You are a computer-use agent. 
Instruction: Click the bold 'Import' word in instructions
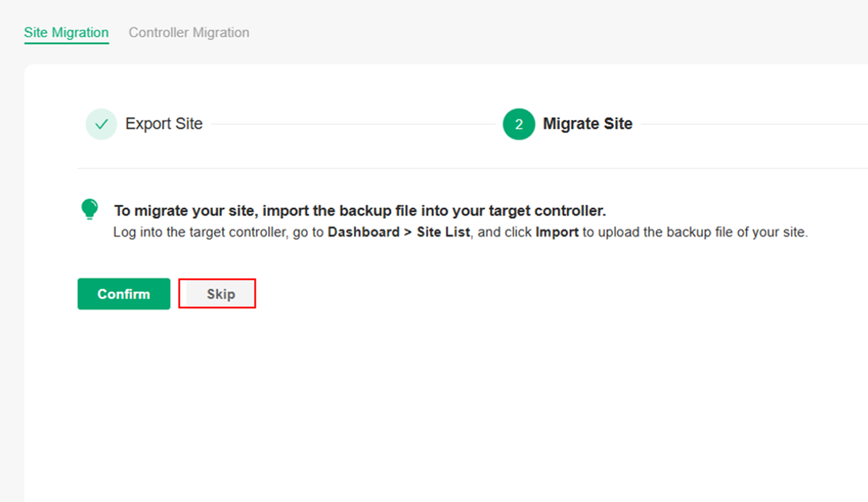click(557, 232)
